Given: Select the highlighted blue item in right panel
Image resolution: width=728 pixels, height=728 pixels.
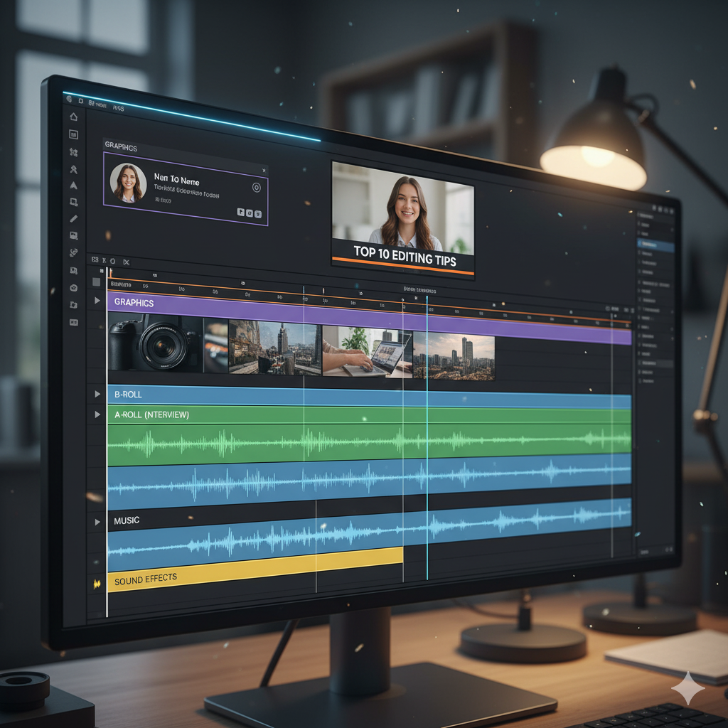Looking at the screenshot, I should point(655,245).
